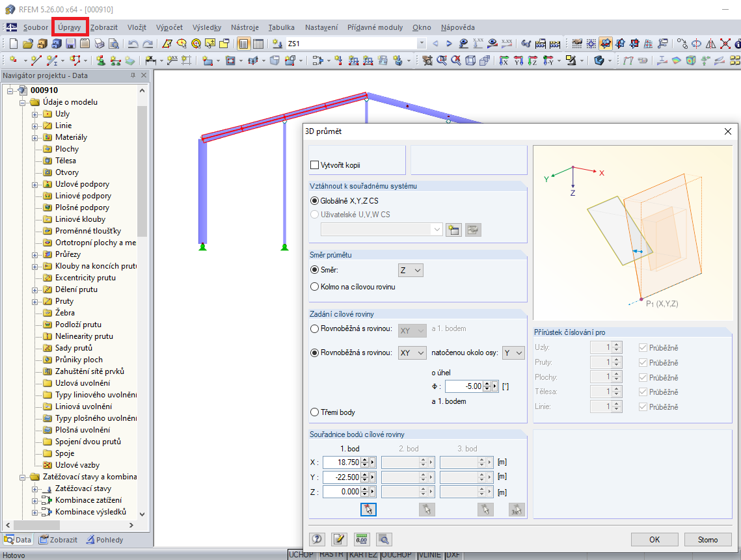The width and height of the screenshot is (741, 560).
Task: Open the Nápověda menu
Action: (x=458, y=27)
